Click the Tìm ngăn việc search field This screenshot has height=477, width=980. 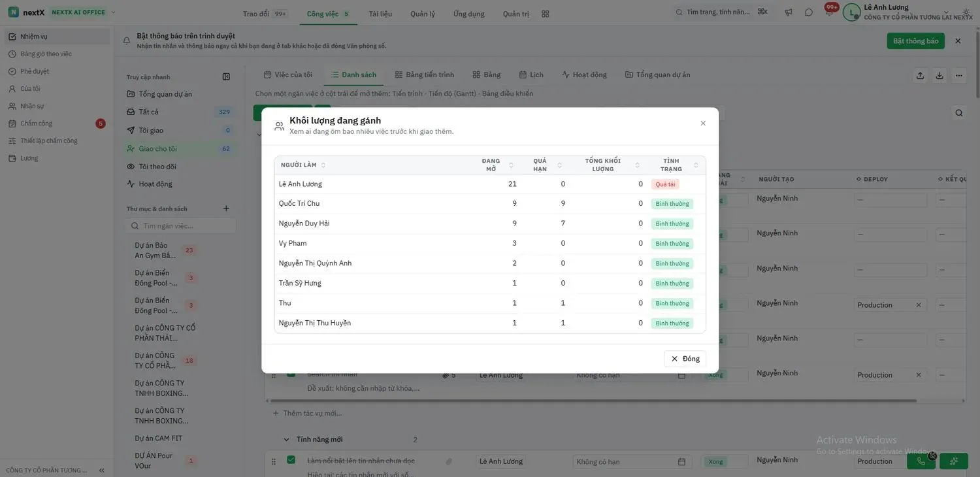click(x=180, y=225)
